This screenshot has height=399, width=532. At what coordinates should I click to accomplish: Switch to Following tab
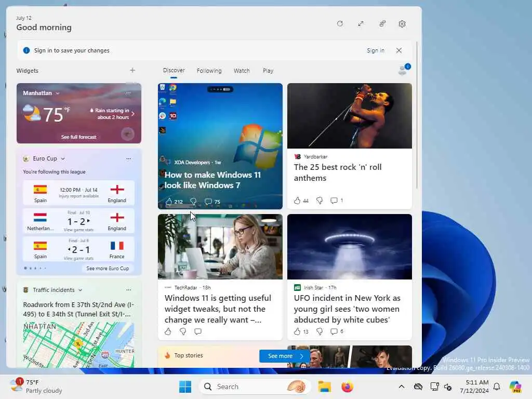coord(209,71)
